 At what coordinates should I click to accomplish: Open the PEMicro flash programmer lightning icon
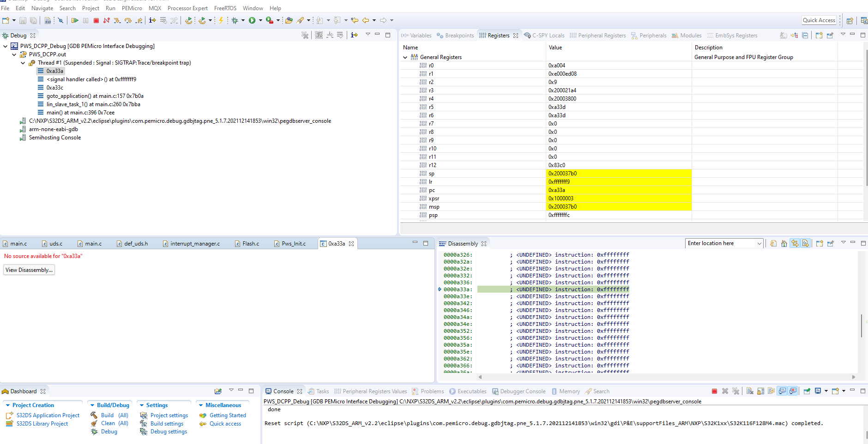(221, 20)
